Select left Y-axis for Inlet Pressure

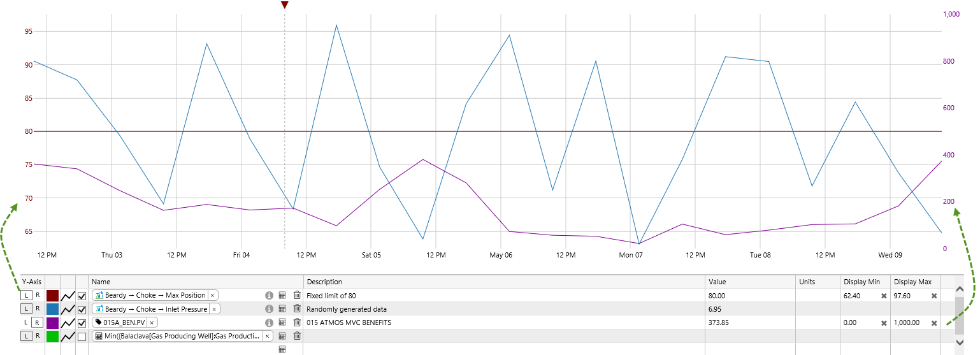pyautogui.click(x=25, y=308)
